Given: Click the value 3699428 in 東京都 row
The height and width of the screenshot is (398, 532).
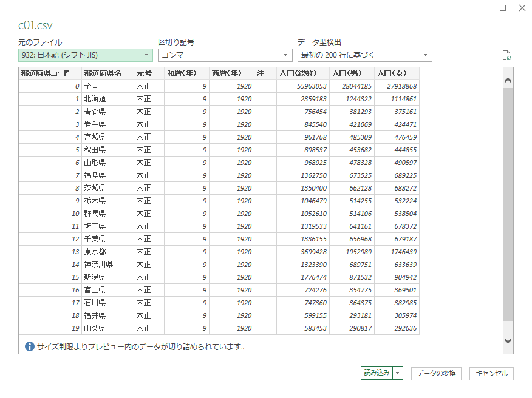Looking at the screenshot, I should pos(302,252).
